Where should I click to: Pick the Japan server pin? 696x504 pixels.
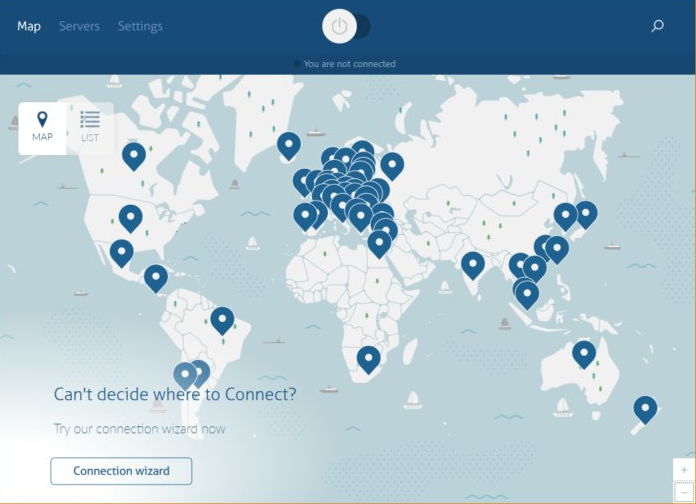[586, 214]
